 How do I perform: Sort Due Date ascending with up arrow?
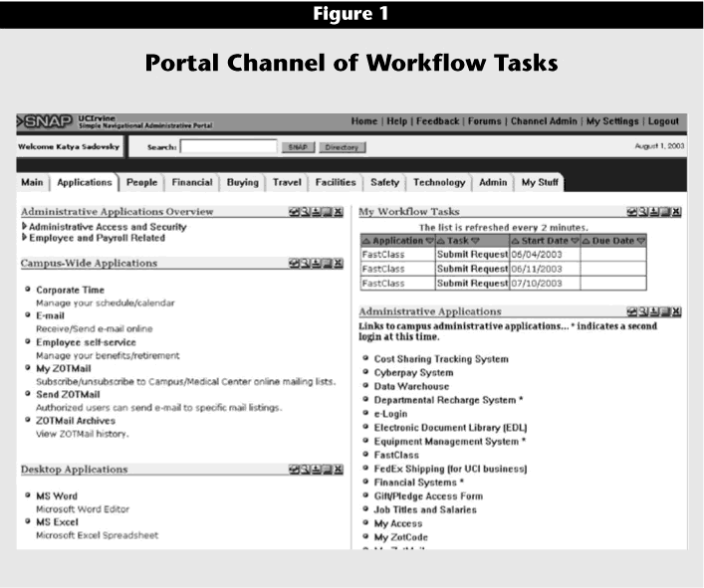click(x=586, y=242)
